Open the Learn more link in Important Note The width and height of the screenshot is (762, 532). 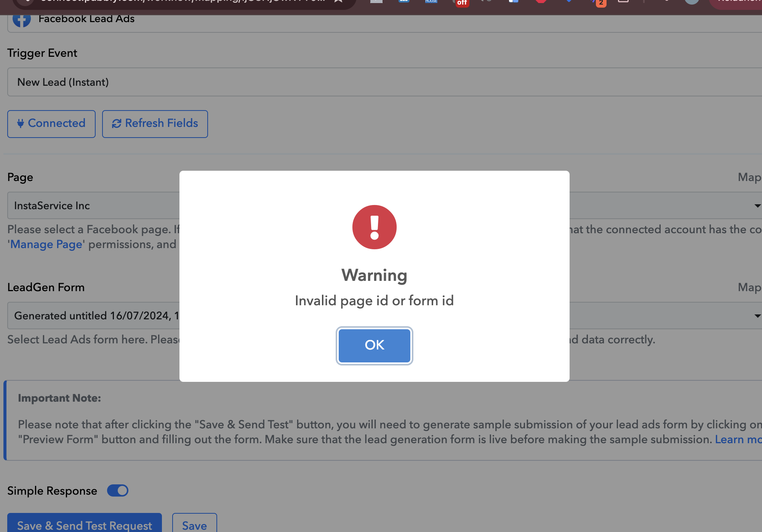pos(738,439)
